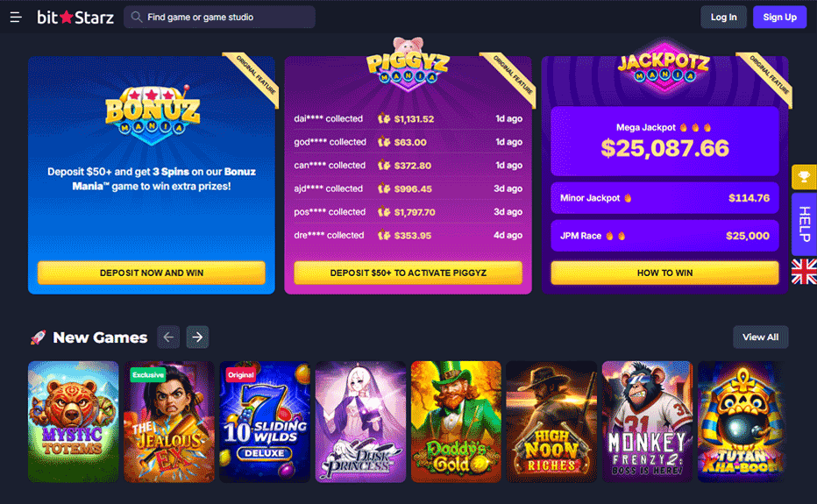
Task: Click the rocket icon beside New Games
Action: pos(38,337)
